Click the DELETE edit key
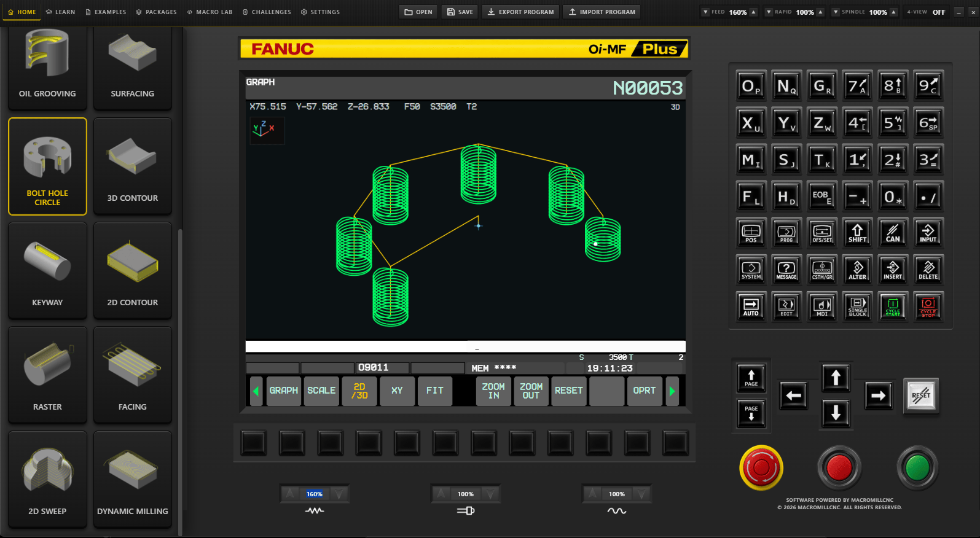 click(x=928, y=270)
